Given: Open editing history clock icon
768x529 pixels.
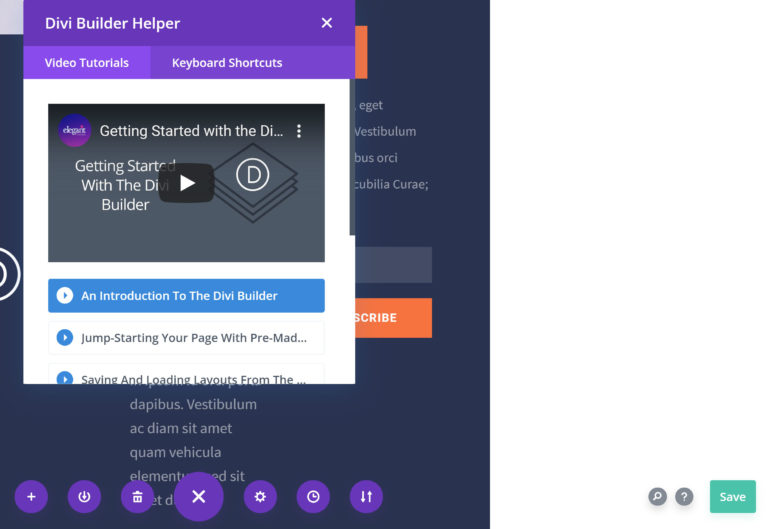Looking at the screenshot, I should [x=313, y=497].
